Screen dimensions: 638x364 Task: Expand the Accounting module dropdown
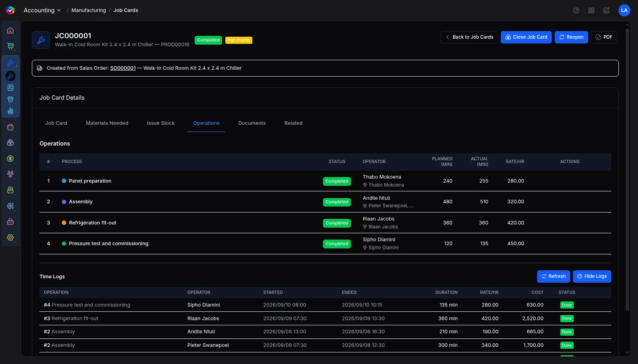[x=42, y=10]
